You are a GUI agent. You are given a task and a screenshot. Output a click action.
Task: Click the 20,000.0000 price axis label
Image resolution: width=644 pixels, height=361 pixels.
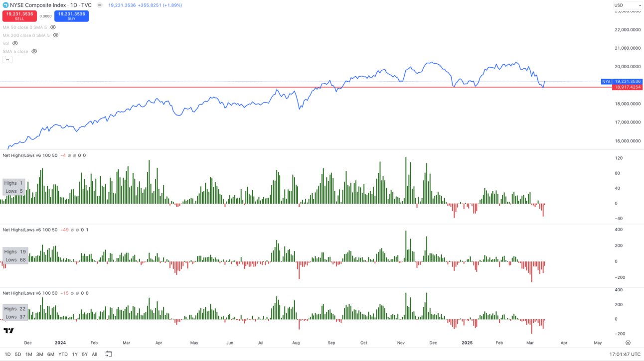pos(628,67)
